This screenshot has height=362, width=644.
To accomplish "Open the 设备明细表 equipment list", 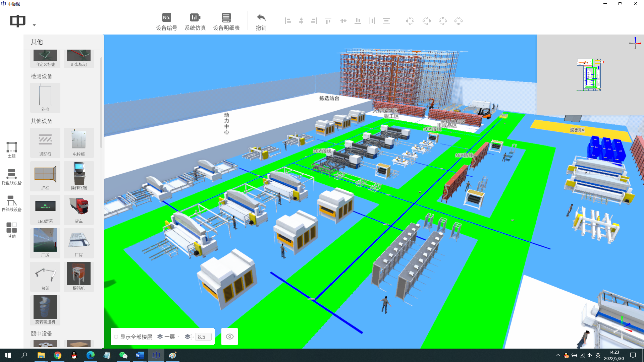I will coord(226,22).
